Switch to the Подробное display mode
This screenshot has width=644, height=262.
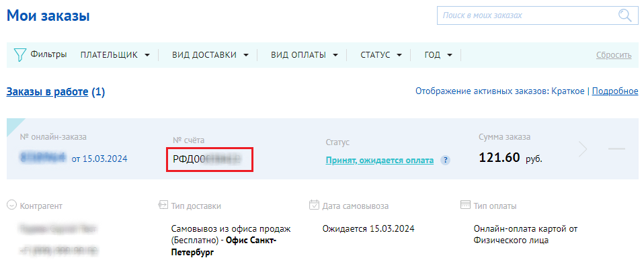tap(615, 91)
